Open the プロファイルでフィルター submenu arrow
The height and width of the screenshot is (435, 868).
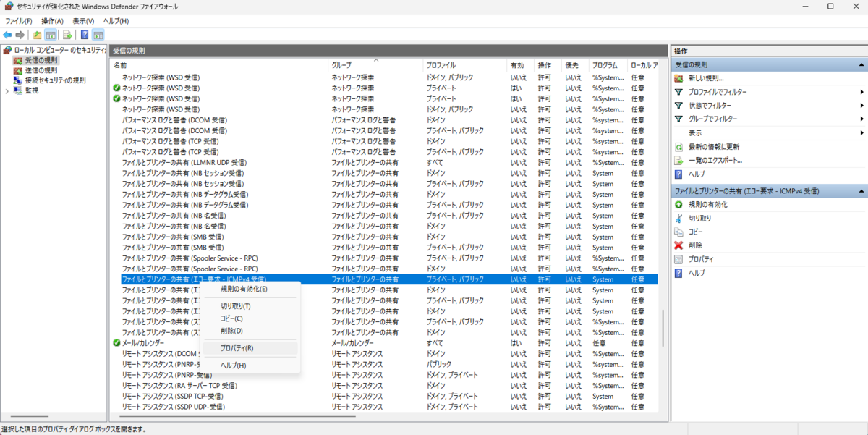pos(861,92)
